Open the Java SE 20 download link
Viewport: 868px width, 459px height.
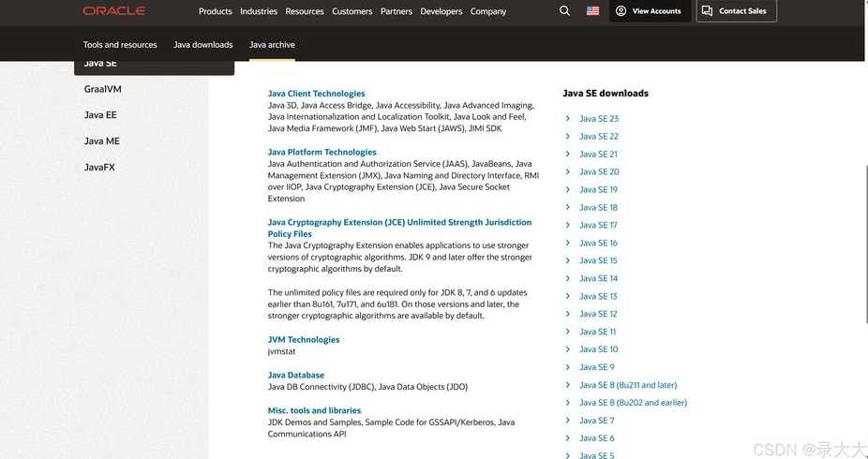click(x=599, y=171)
